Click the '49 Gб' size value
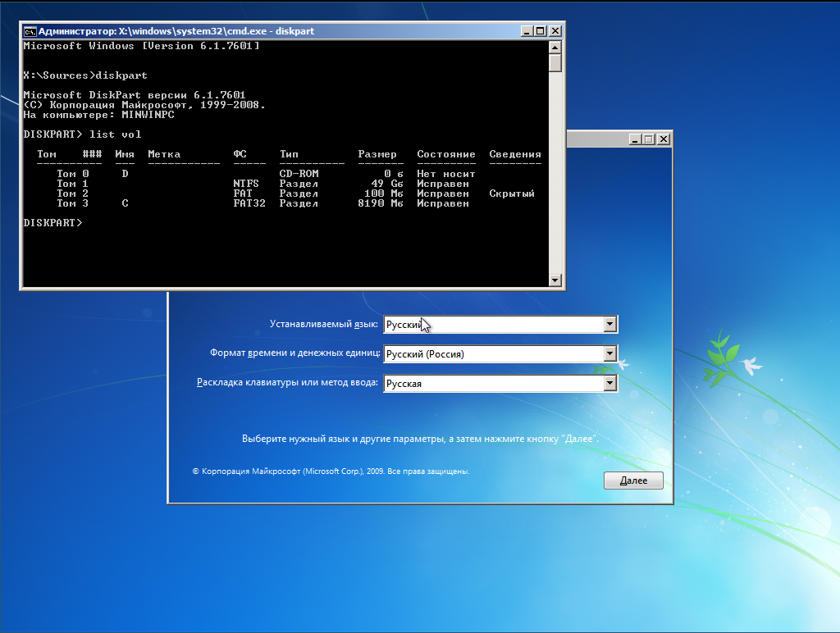 387,183
